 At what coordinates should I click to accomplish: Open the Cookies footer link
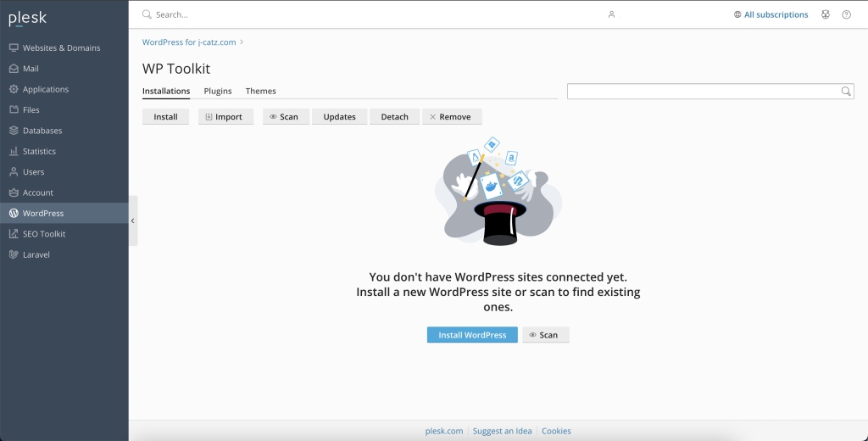pyautogui.click(x=556, y=431)
